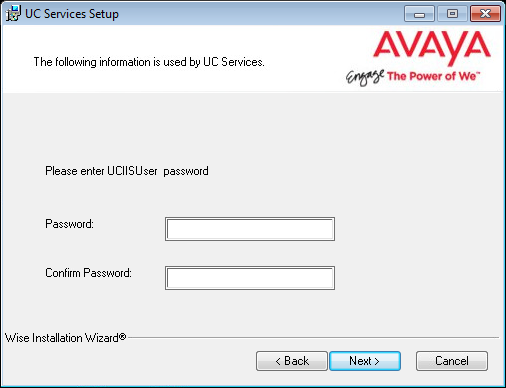Close the setup window with red X
506x388 pixels.
485,14
